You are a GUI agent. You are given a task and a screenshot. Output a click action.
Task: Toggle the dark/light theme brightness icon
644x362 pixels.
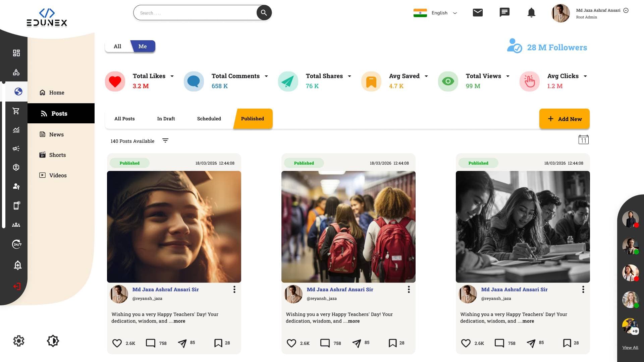coord(53,341)
